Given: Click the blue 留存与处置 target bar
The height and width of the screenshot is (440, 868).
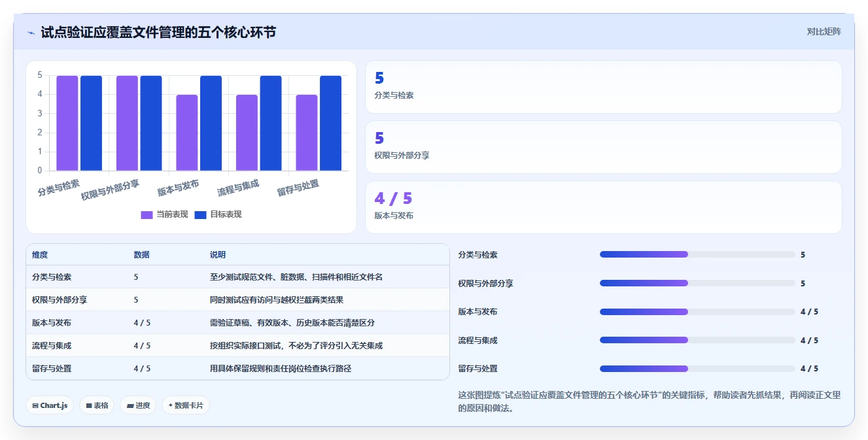Looking at the screenshot, I should [331, 124].
